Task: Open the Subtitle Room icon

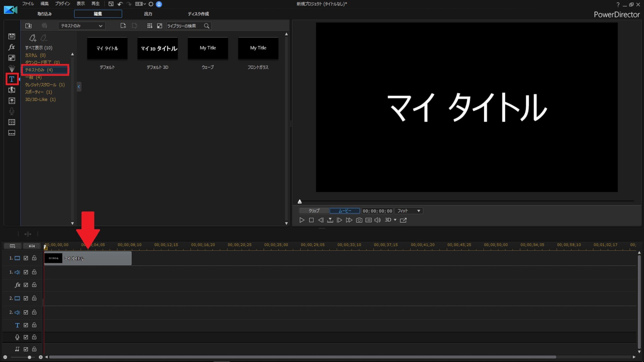Action: [12, 133]
